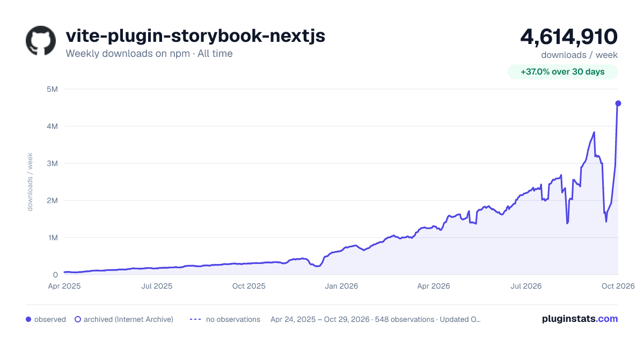Click the 'no observations' legend label
The image size is (644, 338).
[x=233, y=319]
